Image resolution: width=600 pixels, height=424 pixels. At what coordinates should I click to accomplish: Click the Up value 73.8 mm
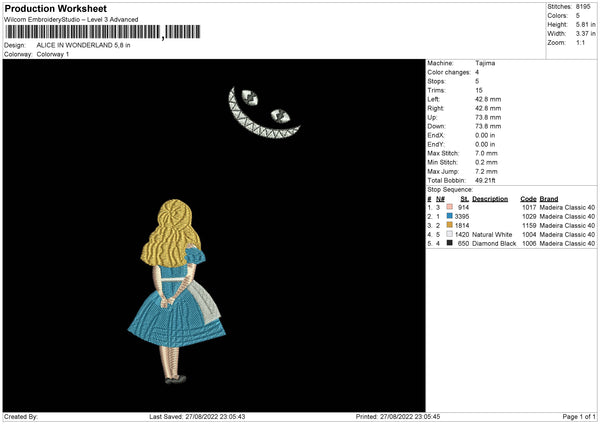pyautogui.click(x=488, y=117)
